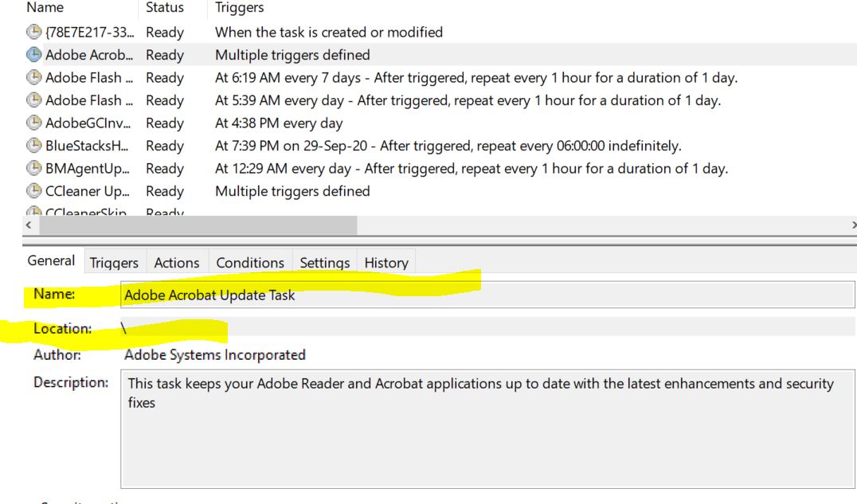Click trigger text 'At 12:29 AM every day'

pos(283,168)
